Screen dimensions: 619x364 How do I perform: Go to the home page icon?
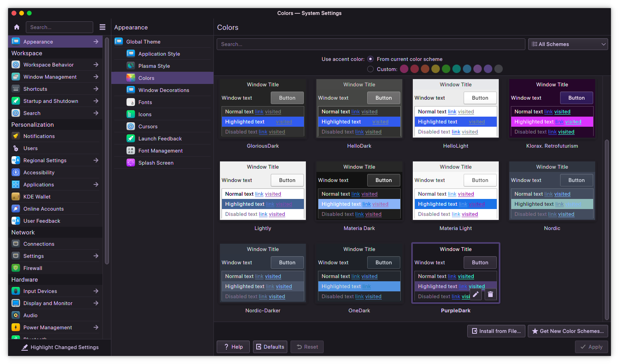coord(17,27)
